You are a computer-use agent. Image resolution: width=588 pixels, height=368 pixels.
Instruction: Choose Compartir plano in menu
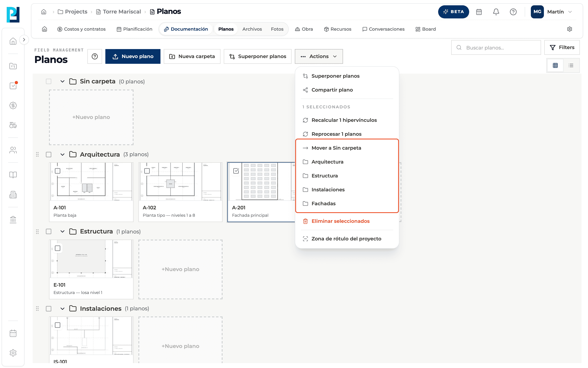click(347, 90)
